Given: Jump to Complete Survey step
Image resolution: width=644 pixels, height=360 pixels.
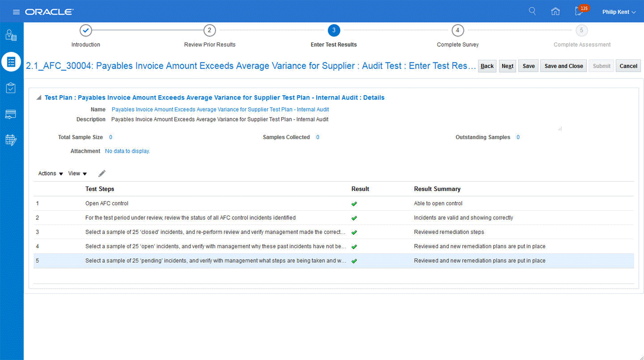Looking at the screenshot, I should click(457, 31).
